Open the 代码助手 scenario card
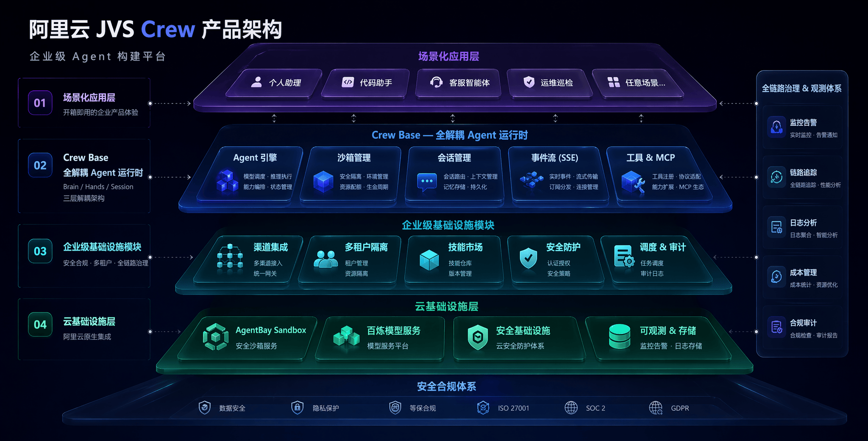The image size is (868, 441). coord(366,83)
